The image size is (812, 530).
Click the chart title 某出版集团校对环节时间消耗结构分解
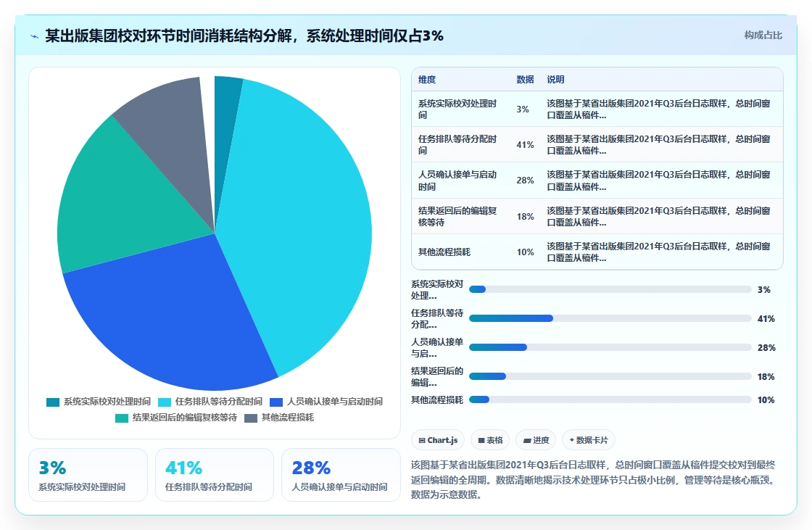pos(244,36)
